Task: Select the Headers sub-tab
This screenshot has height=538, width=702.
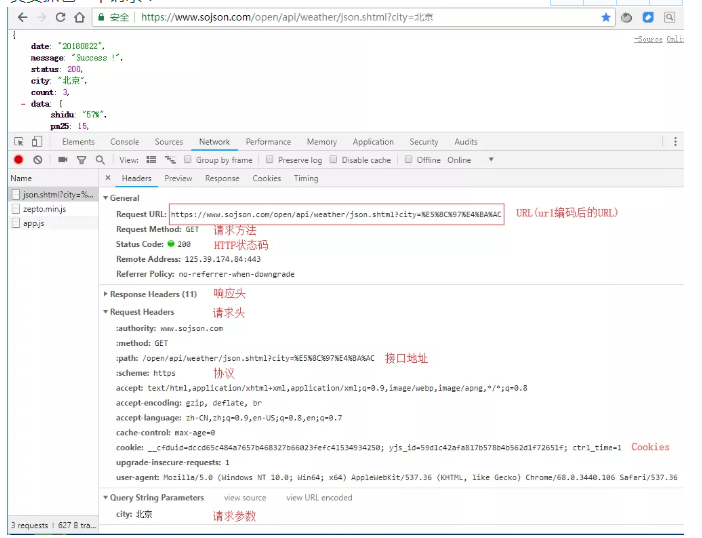Action: pyautogui.click(x=137, y=178)
